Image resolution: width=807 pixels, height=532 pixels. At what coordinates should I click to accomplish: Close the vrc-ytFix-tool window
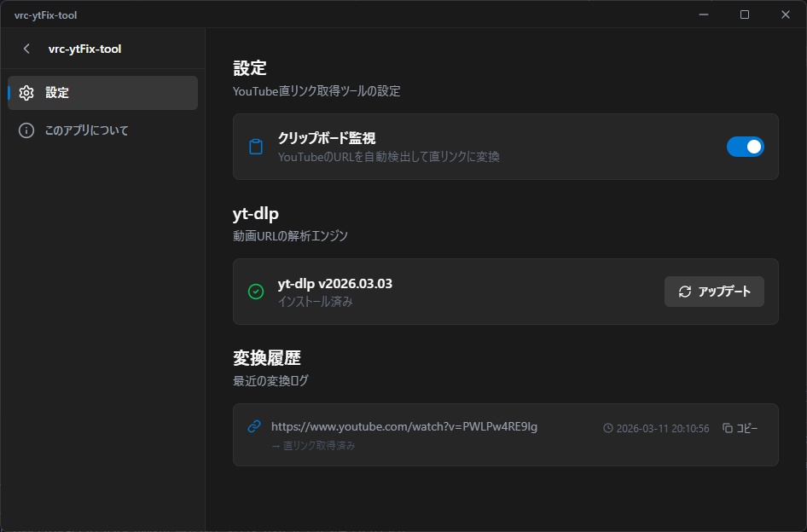click(786, 14)
